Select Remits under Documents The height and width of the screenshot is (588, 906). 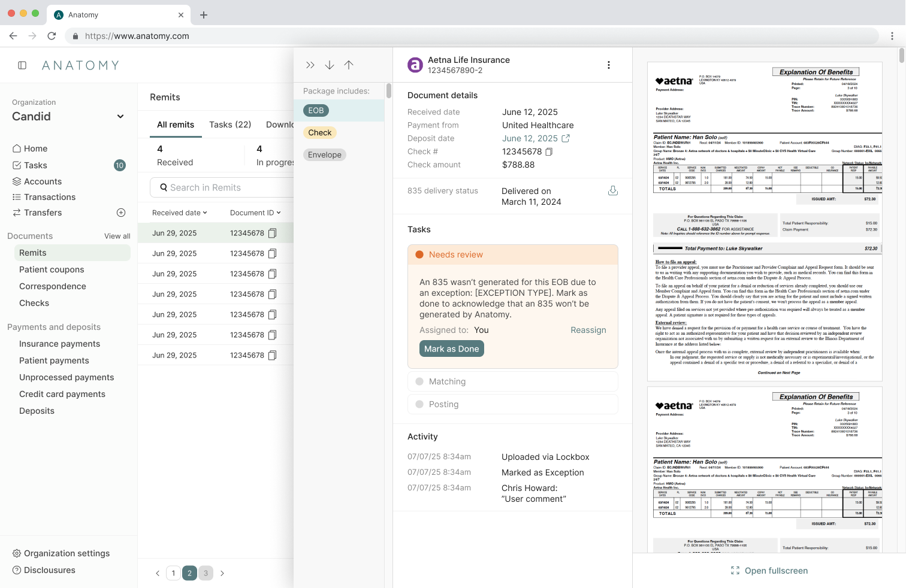pos(73,253)
